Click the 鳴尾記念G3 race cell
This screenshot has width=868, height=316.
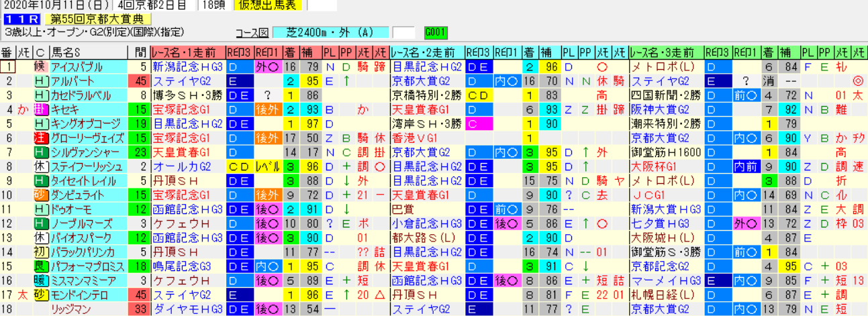[x=187, y=266]
